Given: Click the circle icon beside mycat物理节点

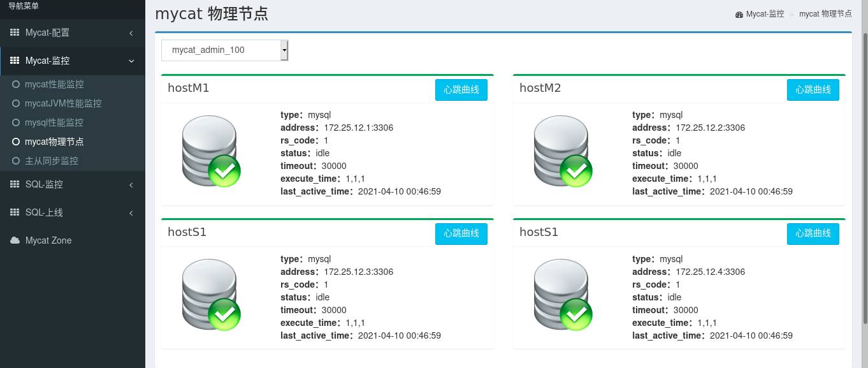Looking at the screenshot, I should [16, 142].
